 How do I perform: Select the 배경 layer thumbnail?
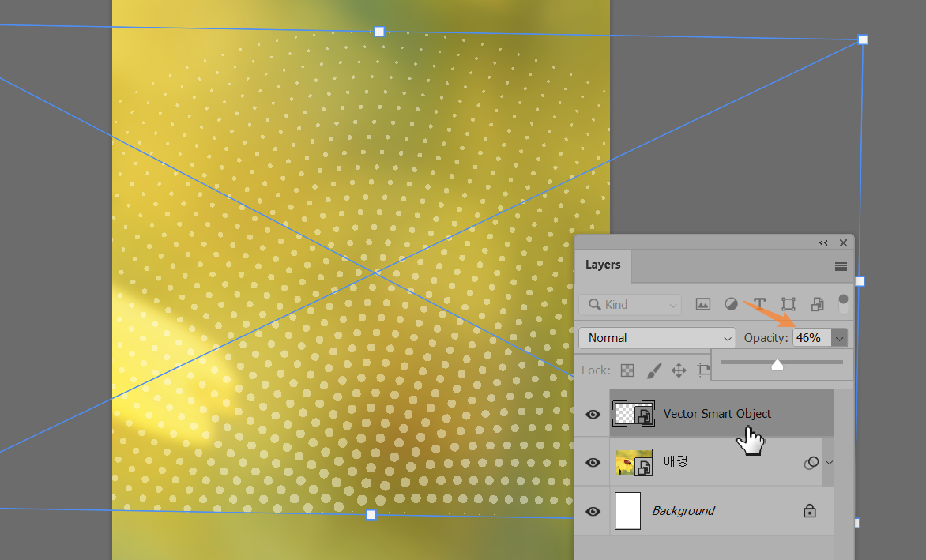click(x=634, y=462)
